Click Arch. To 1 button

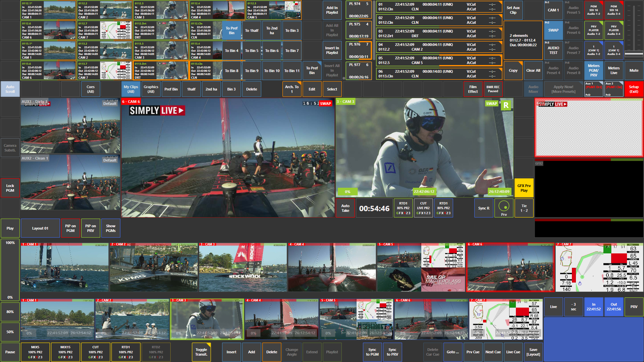click(292, 89)
